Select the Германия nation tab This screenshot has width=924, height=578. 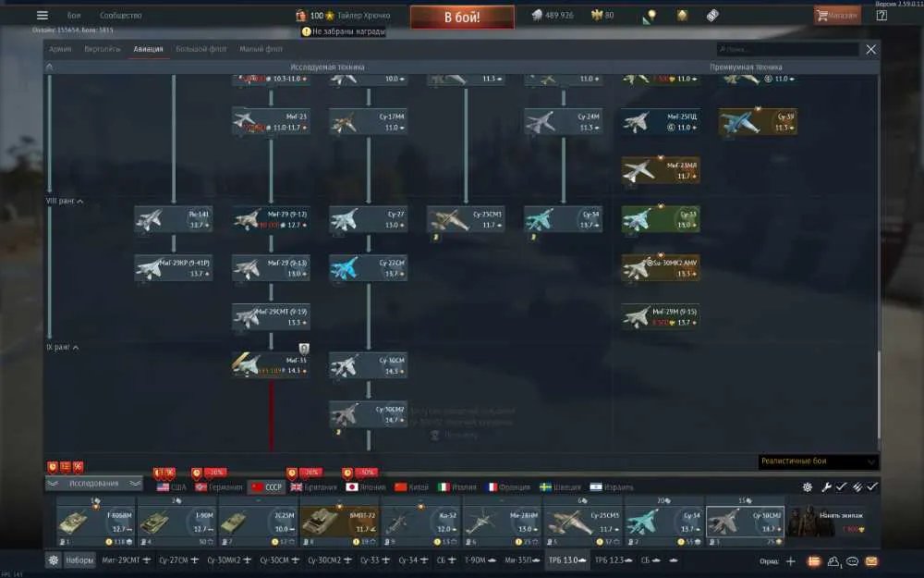(219, 487)
